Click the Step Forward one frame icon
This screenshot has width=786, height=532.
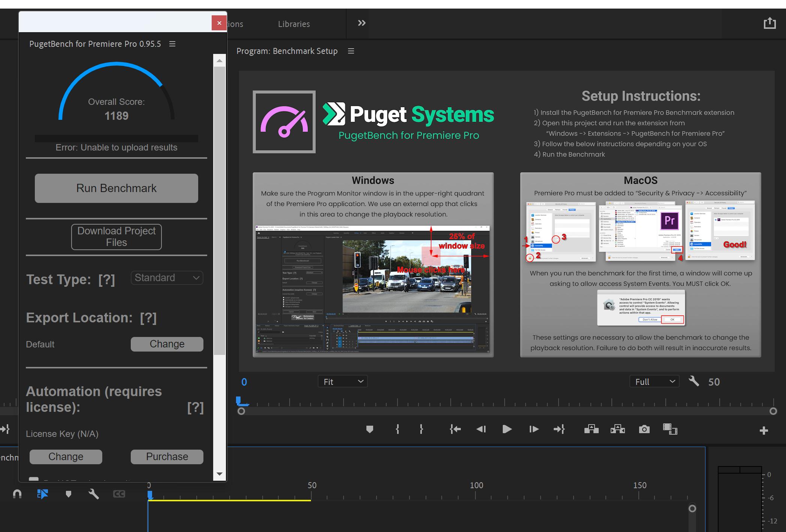[x=533, y=429]
